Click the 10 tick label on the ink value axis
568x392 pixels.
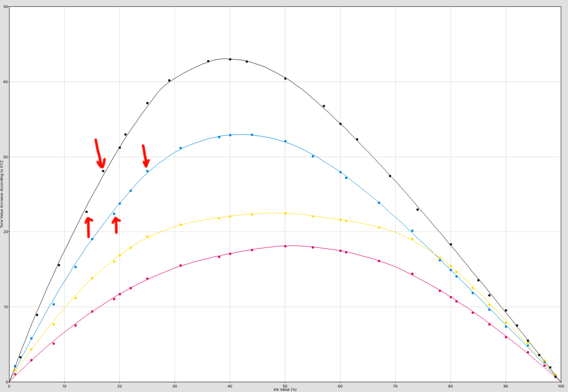coord(64,386)
